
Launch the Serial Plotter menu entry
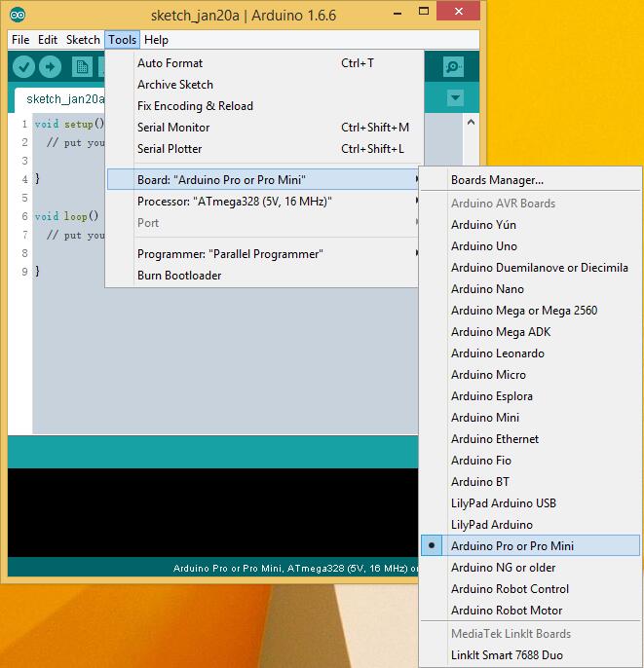(264, 149)
